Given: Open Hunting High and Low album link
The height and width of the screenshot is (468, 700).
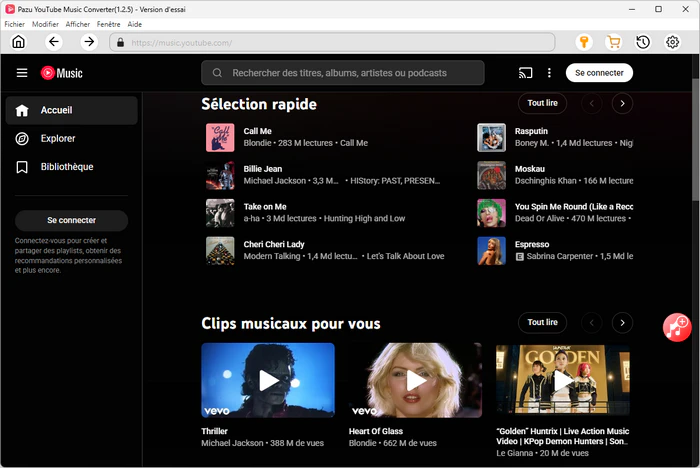Looking at the screenshot, I should [364, 218].
